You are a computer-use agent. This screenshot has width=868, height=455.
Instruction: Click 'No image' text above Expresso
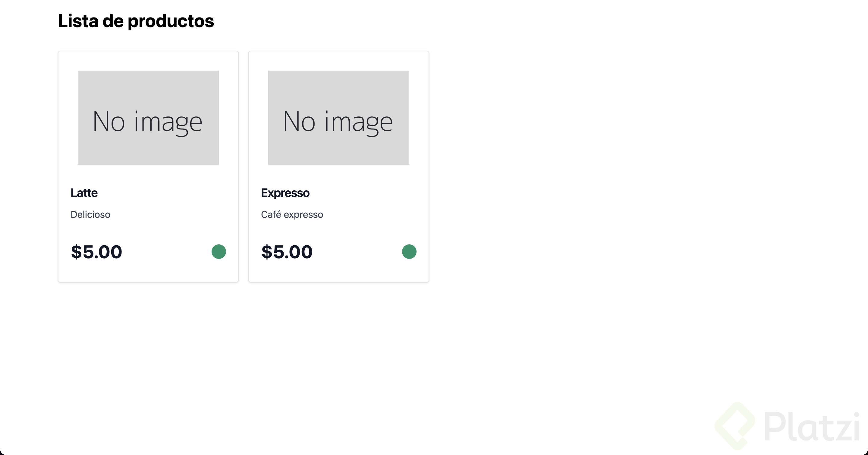click(338, 122)
